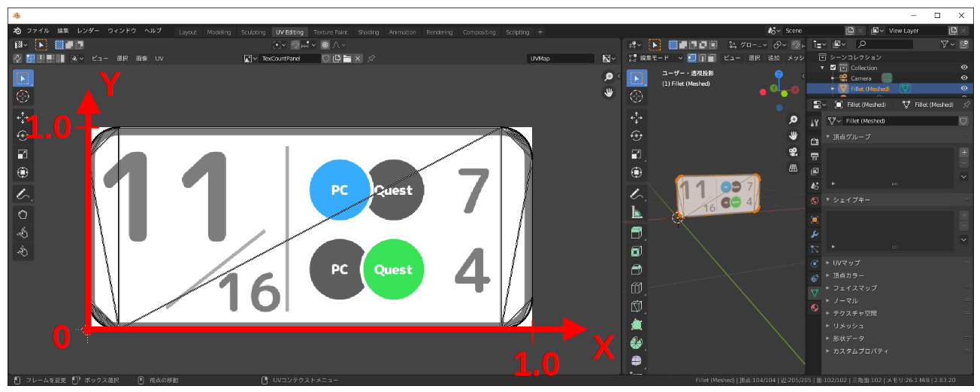Unlink the TexCountPanel image with X
The width and height of the screenshot is (980, 392).
(358, 58)
